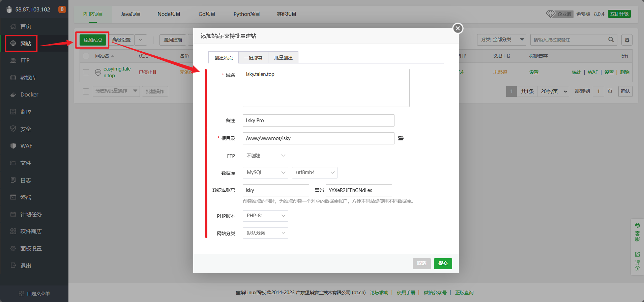
Task: Toggle the checkbox beside batch operation selector
Action: tap(86, 91)
